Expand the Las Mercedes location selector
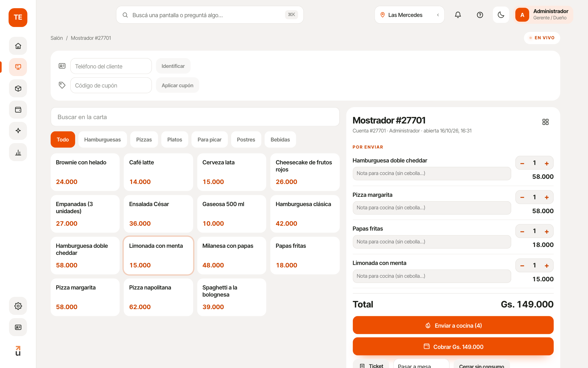The image size is (588, 368). (409, 15)
